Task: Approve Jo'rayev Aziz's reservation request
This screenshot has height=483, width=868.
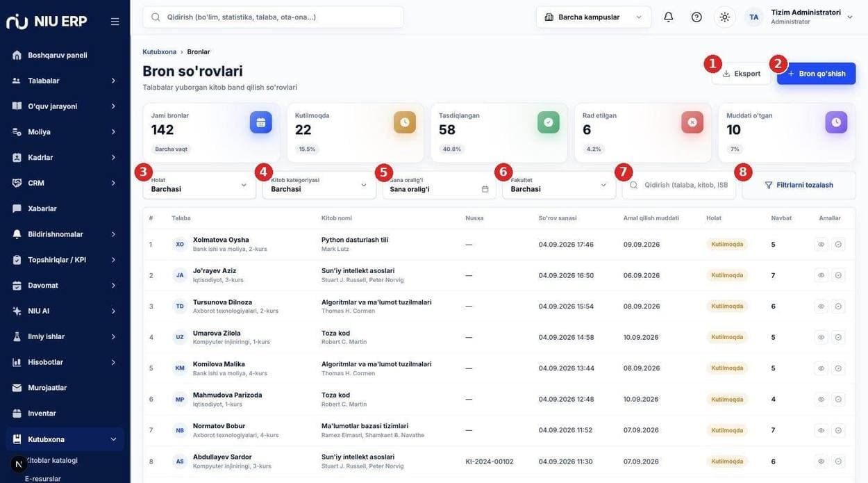Action: pos(838,275)
